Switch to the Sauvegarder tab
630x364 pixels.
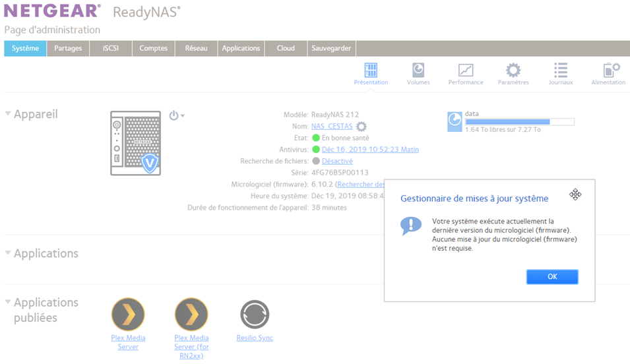tap(331, 48)
